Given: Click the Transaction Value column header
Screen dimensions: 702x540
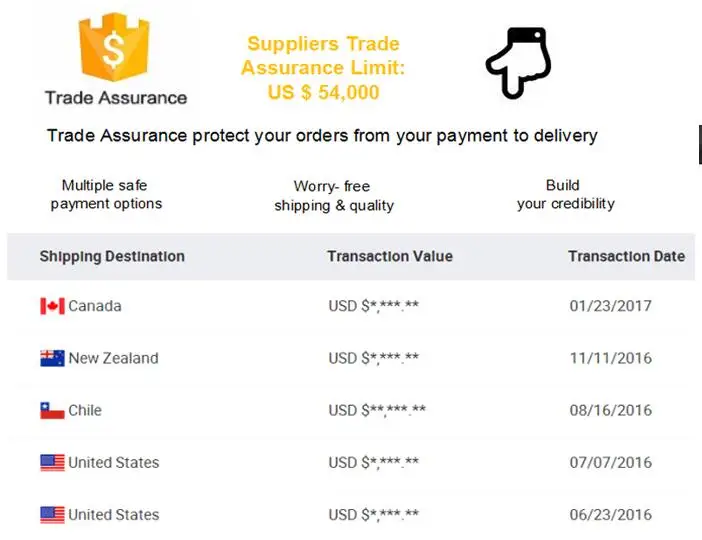Looking at the screenshot, I should point(390,256).
